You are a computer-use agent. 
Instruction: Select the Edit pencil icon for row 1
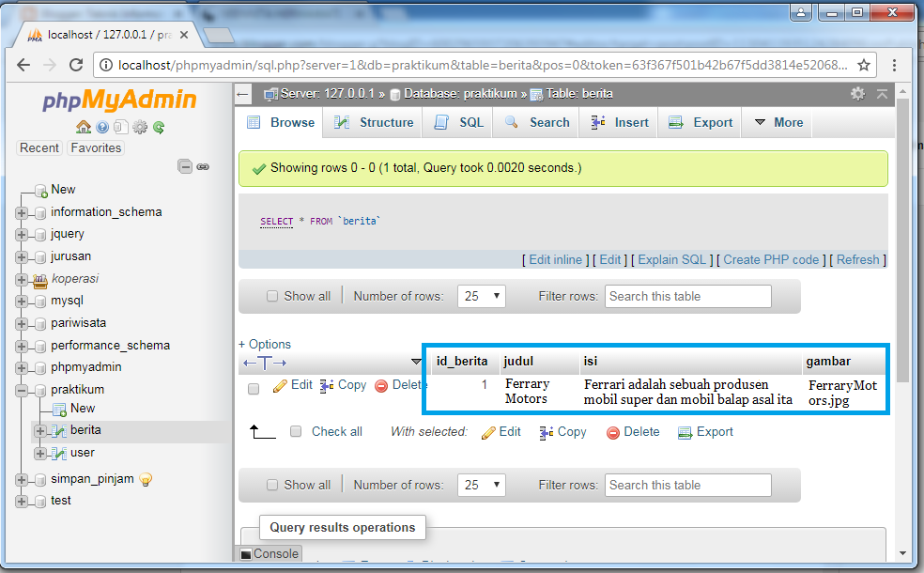[x=279, y=384]
